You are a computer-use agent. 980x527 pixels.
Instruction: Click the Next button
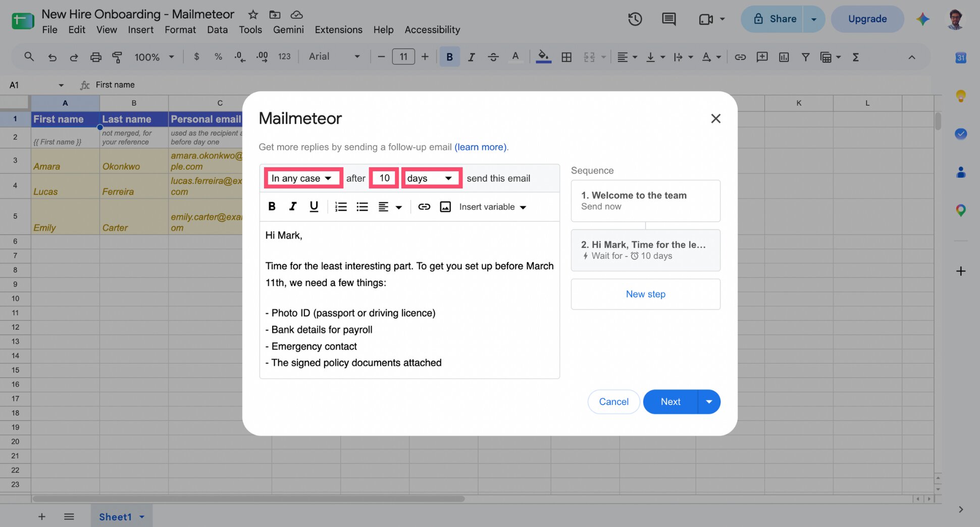click(x=670, y=402)
